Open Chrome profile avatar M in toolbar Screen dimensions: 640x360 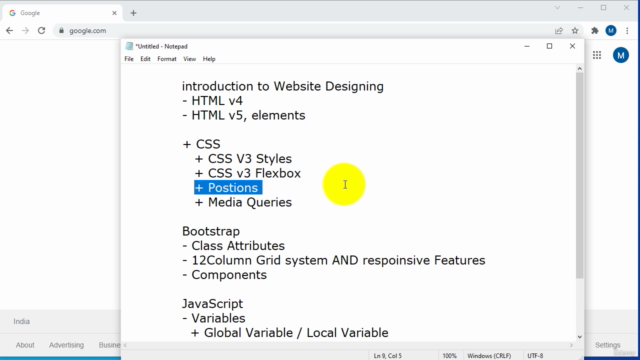click(x=611, y=31)
